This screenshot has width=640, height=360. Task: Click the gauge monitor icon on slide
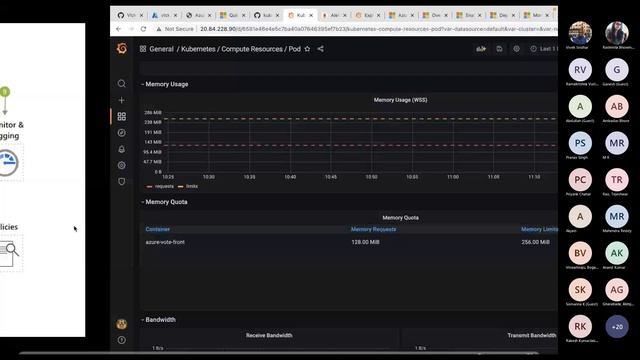click(x=8, y=163)
